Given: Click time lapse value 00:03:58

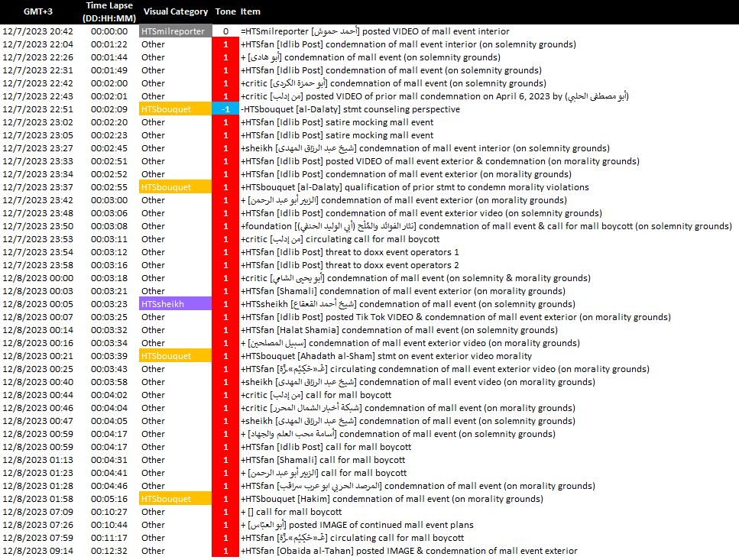Looking at the screenshot, I should pyautogui.click(x=109, y=382).
